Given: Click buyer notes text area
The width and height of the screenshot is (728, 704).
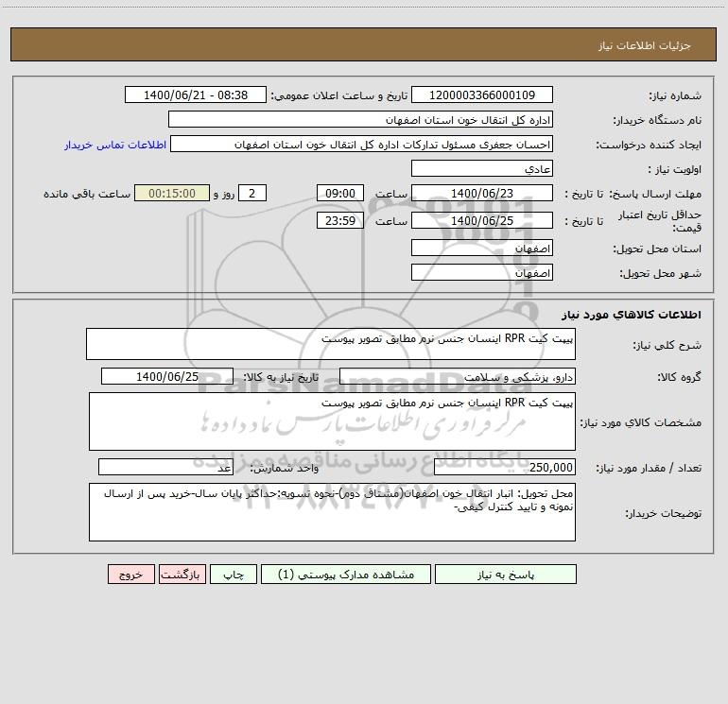Looking at the screenshot, I should (332, 512).
